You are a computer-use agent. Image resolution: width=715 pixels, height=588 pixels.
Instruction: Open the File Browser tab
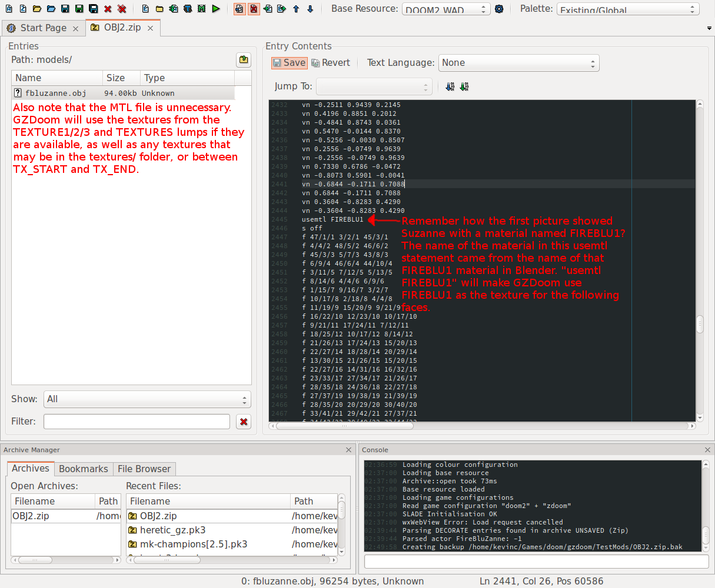144,469
